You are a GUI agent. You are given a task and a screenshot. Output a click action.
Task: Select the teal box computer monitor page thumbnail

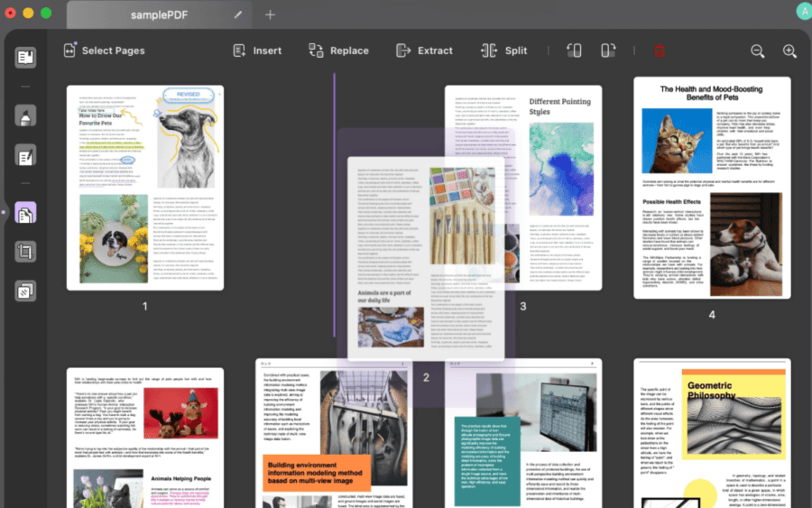523,435
